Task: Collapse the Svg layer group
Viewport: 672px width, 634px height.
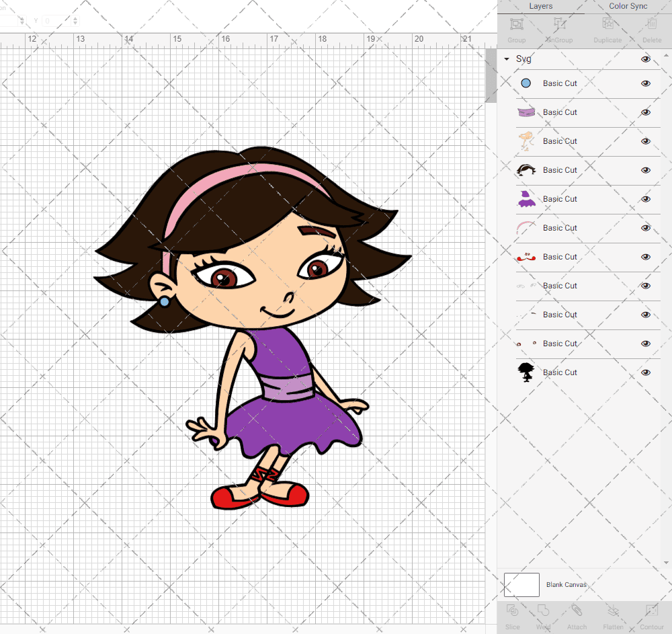Action: click(507, 59)
